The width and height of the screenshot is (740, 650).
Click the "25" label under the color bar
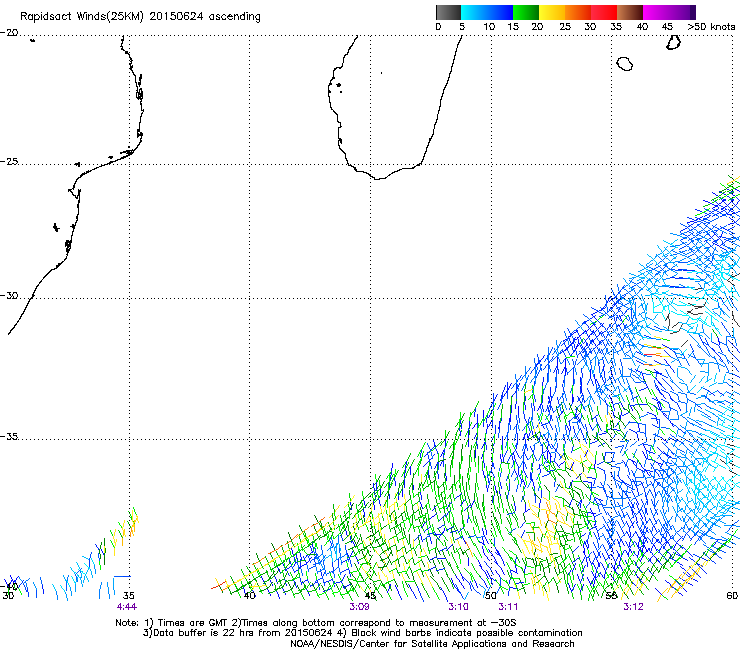565,27
